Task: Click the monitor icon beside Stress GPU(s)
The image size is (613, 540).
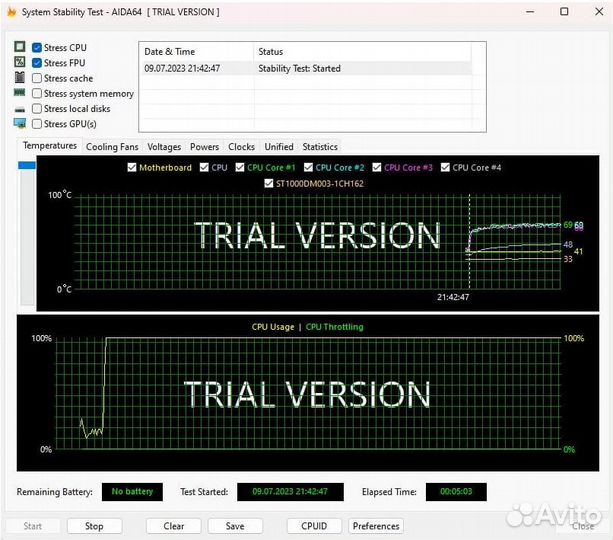Action: [20, 124]
